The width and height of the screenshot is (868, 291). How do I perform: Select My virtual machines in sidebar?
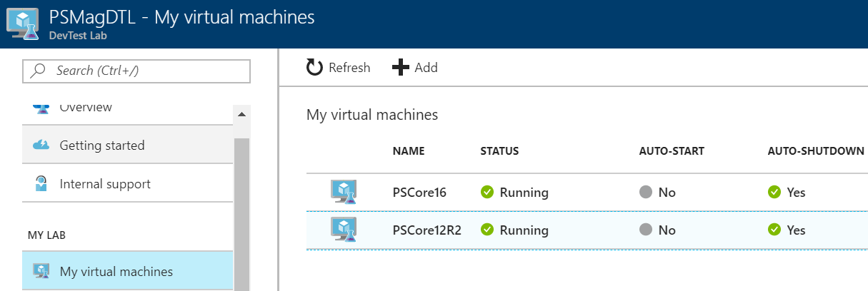tap(116, 272)
